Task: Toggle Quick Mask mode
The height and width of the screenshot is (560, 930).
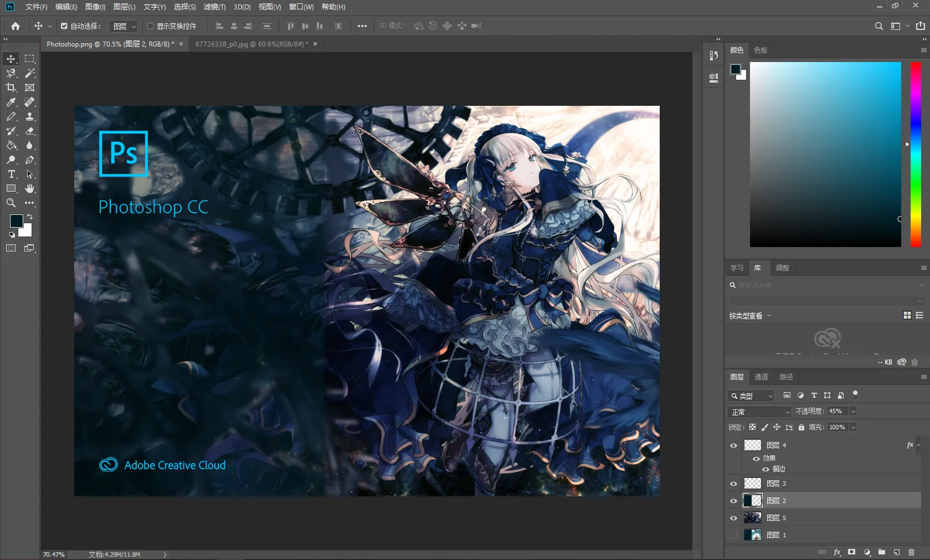Action: (x=11, y=248)
